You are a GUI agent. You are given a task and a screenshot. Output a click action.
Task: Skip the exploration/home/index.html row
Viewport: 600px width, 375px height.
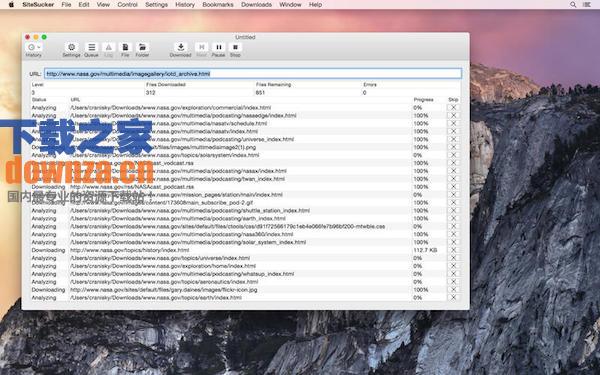click(453, 266)
